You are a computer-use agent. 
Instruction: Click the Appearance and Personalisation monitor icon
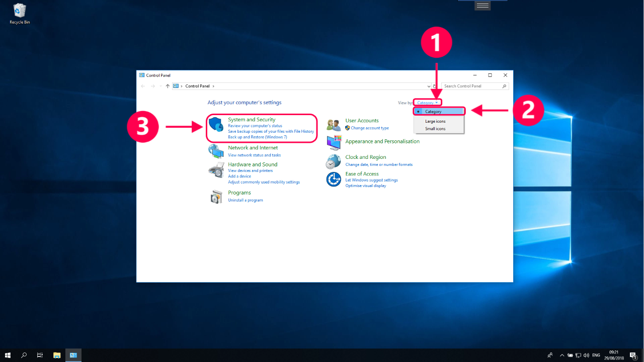[x=334, y=142]
